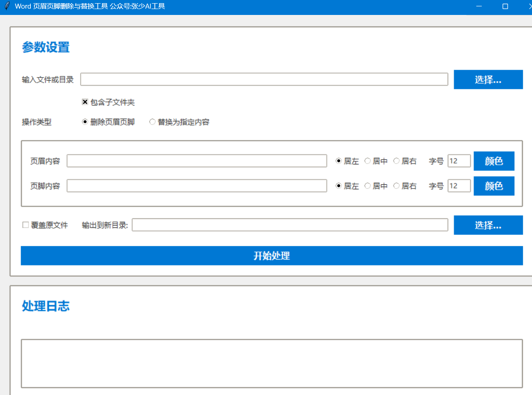The image size is (532, 395).
Task: Set footer alignment to 居右
Action: (x=396, y=186)
